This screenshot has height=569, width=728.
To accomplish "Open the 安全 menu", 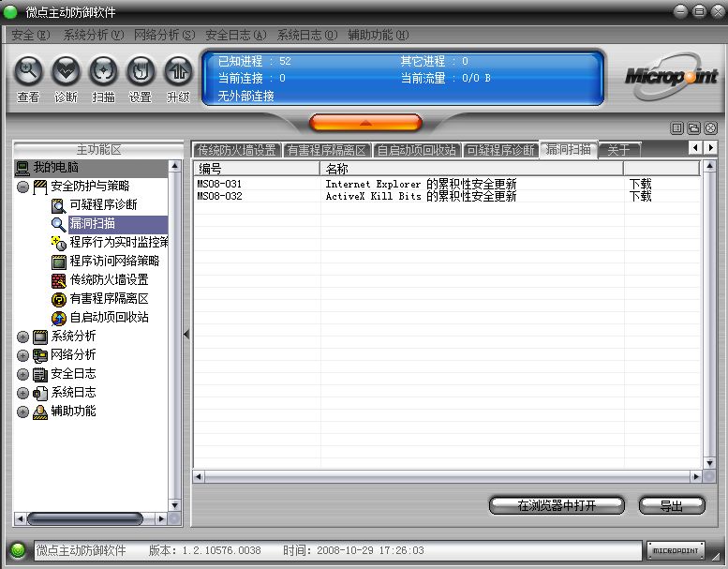I will click(x=31, y=35).
